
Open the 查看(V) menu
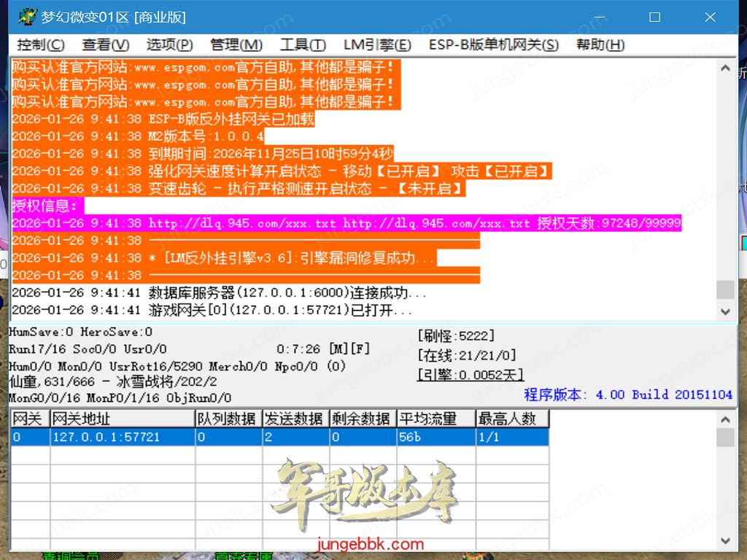pyautogui.click(x=106, y=45)
